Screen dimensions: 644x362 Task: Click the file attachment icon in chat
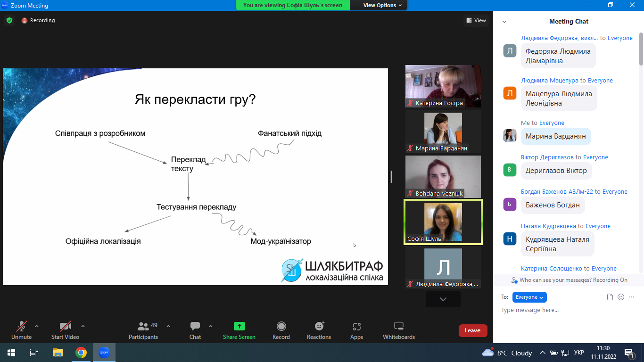coord(610,297)
